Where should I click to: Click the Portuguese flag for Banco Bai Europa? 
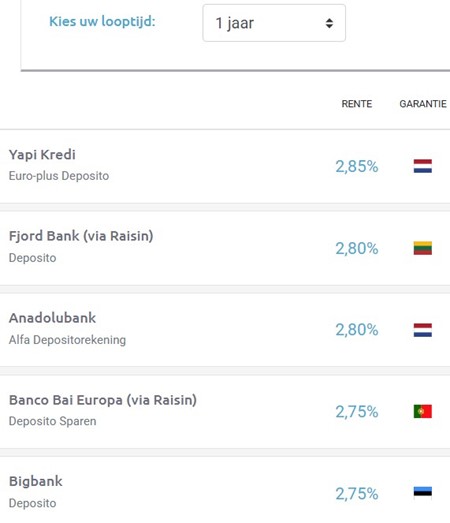click(423, 411)
